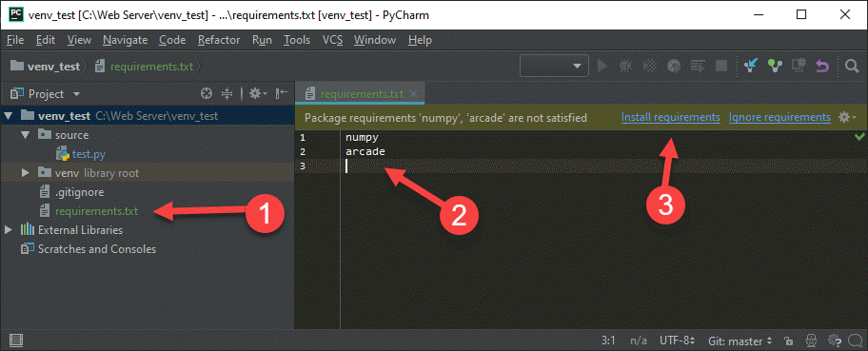Click the Install requirements link
The height and width of the screenshot is (351, 868).
point(671,117)
